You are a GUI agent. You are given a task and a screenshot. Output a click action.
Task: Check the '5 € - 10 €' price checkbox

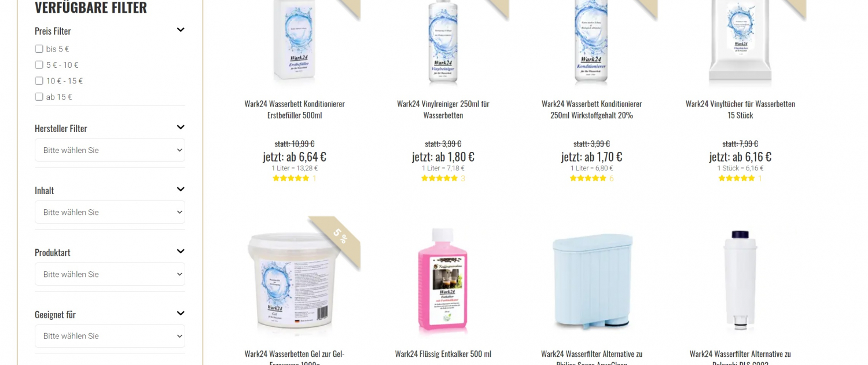[39, 65]
